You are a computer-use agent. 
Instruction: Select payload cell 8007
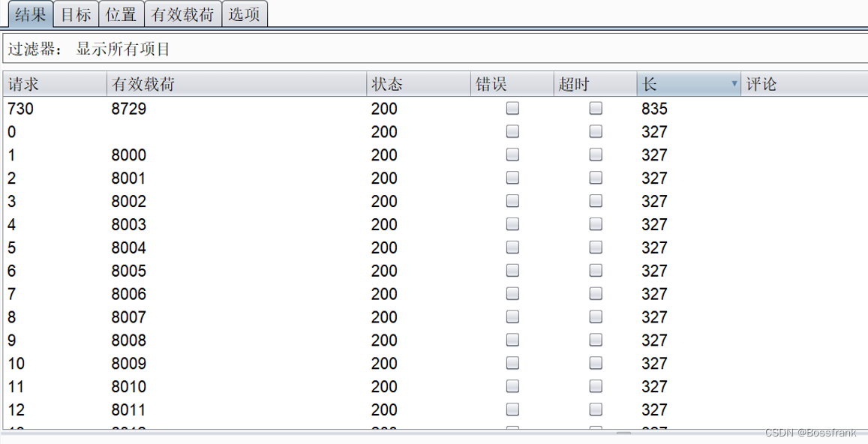pos(128,317)
